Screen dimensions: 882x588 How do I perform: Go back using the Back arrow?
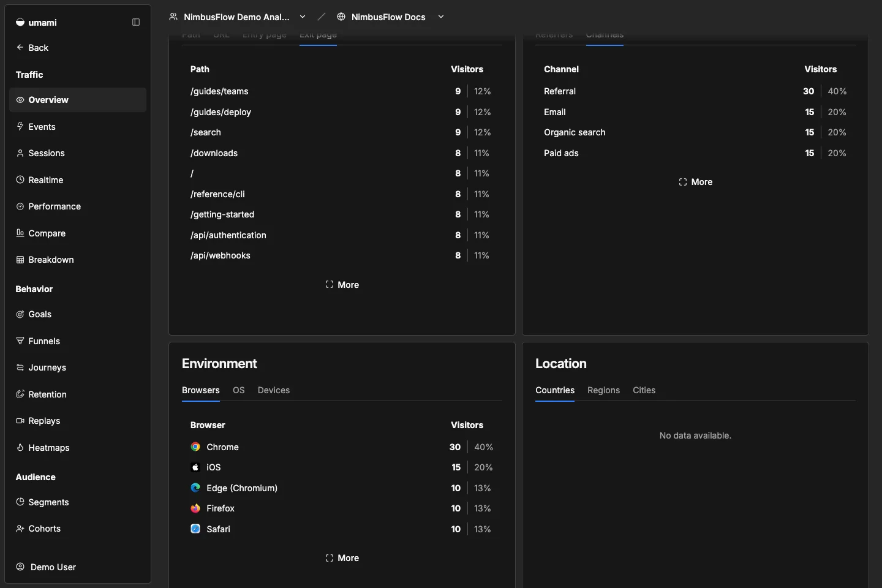20,47
